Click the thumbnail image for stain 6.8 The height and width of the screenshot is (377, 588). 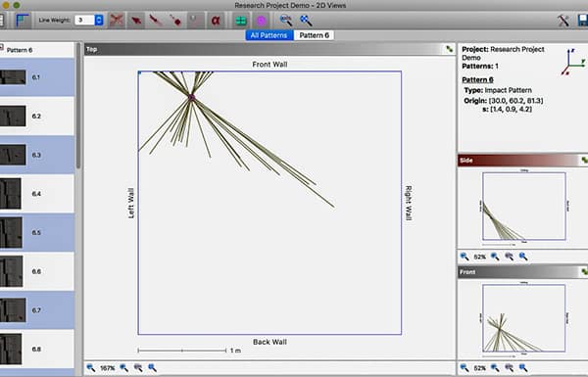(11, 349)
